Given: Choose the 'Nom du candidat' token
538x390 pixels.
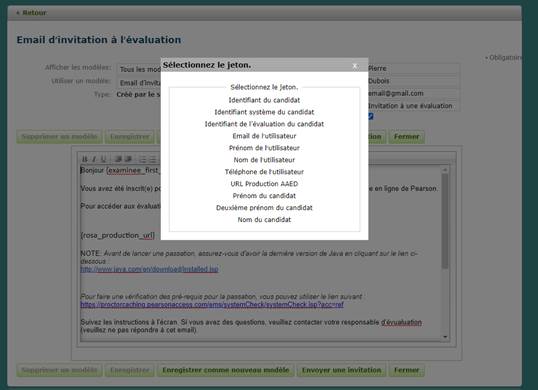Looking at the screenshot, I should tap(264, 220).
